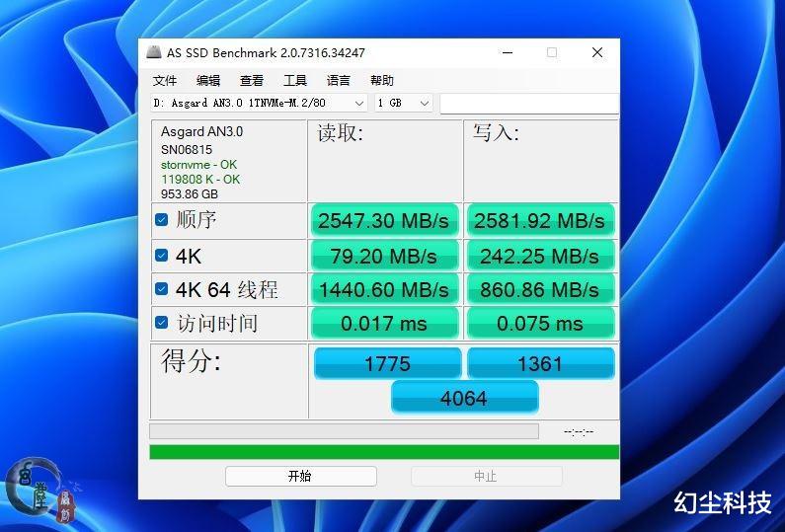The width and height of the screenshot is (785, 532).
Task: Click the 119808 K - OK alignment text
Action: (200, 180)
